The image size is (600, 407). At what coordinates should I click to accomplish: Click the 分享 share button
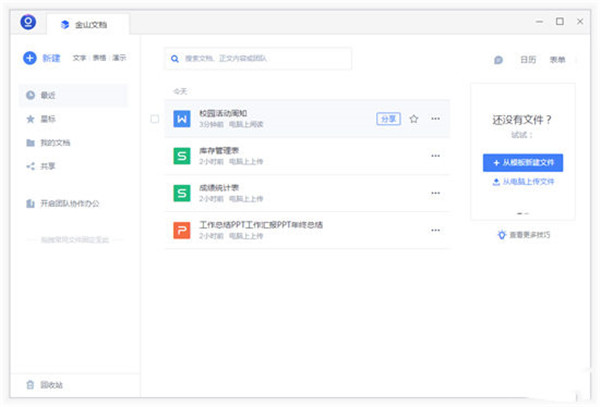tap(388, 119)
